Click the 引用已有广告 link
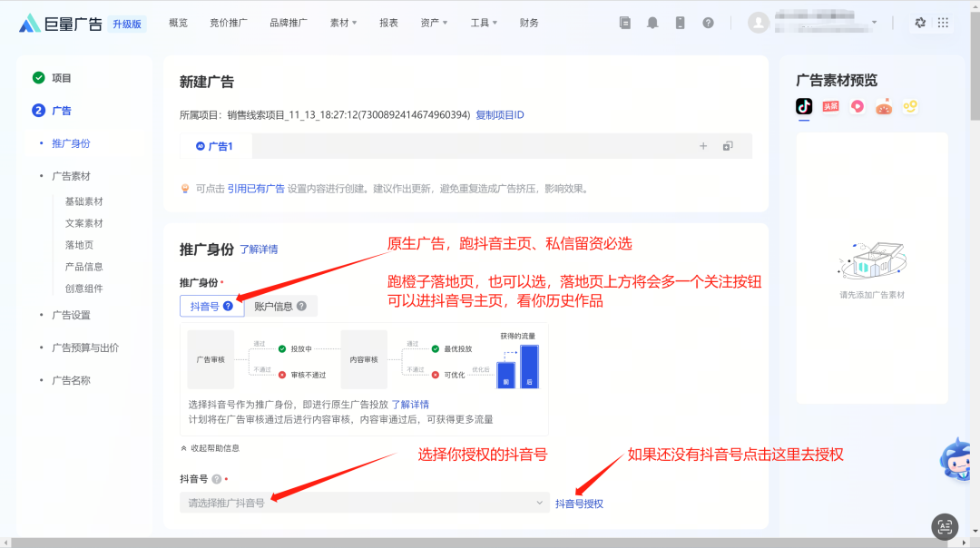This screenshot has width=980, height=548. click(256, 189)
